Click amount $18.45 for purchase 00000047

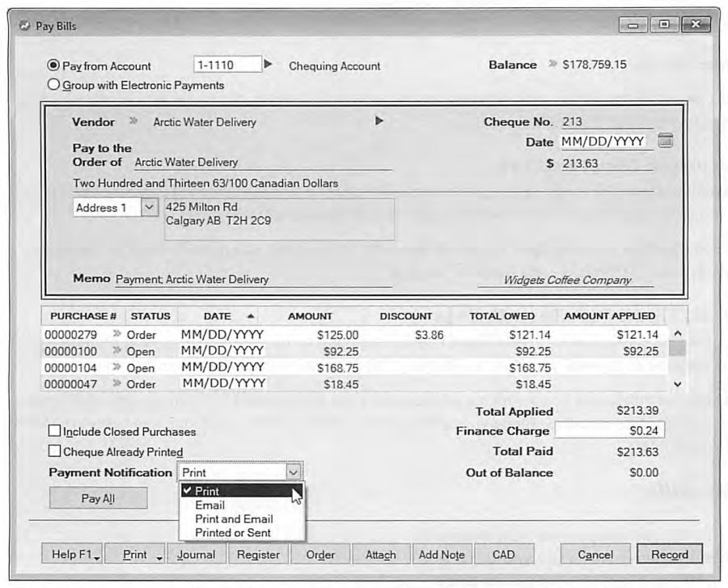(x=341, y=384)
